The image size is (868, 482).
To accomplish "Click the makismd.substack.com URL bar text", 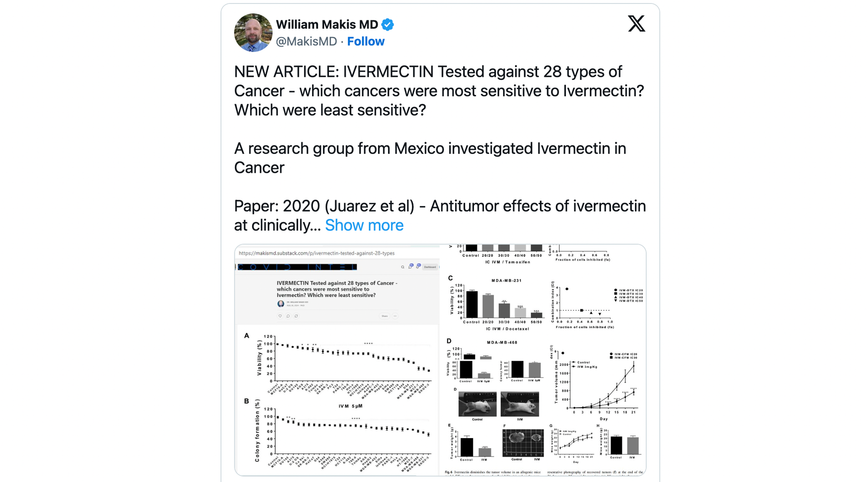I will tap(316, 253).
